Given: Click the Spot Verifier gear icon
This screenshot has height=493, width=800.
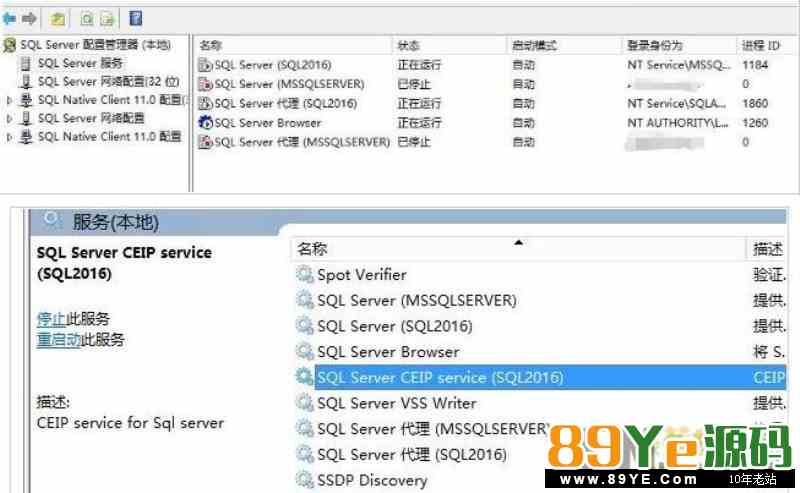Looking at the screenshot, I should 305,275.
